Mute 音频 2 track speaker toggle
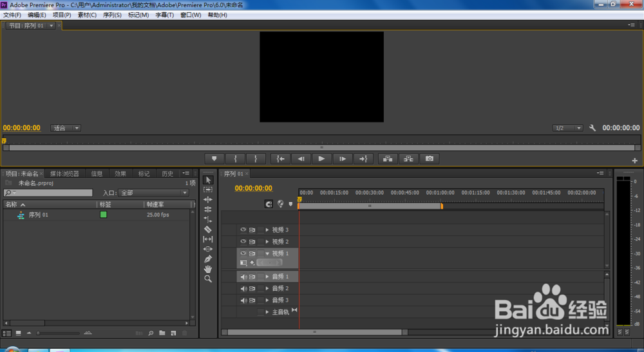The height and width of the screenshot is (352, 644). coord(243,289)
